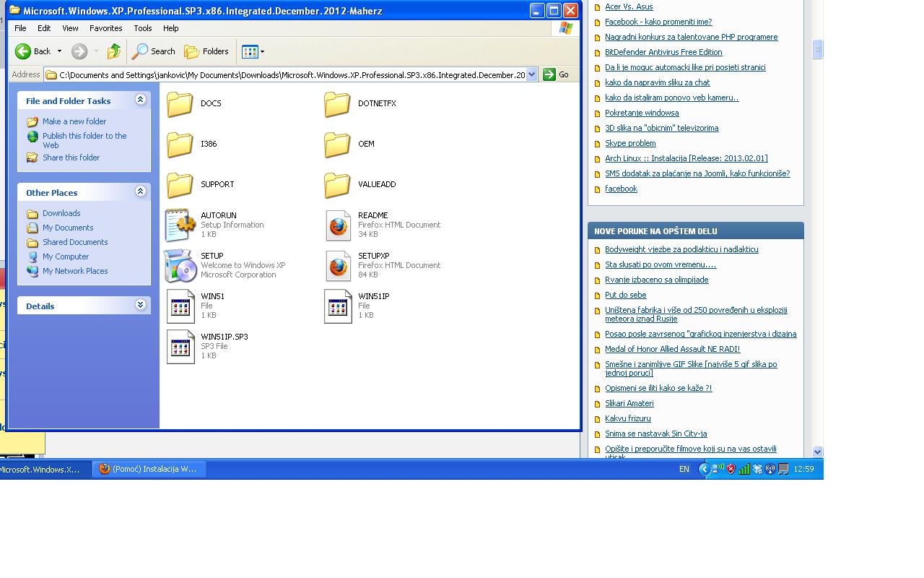Select the VALUEADD folder icon
Image resolution: width=924 pixels, height=578 pixels.
tap(337, 185)
